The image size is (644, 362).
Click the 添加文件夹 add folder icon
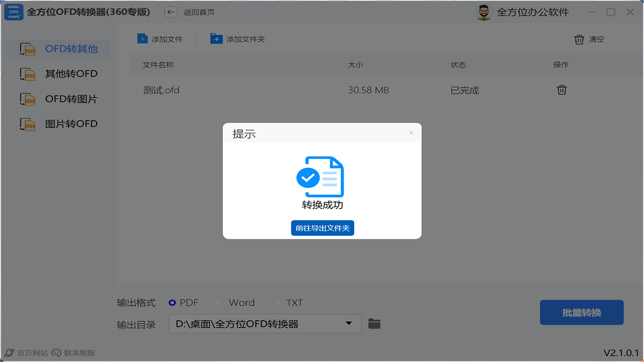click(216, 38)
